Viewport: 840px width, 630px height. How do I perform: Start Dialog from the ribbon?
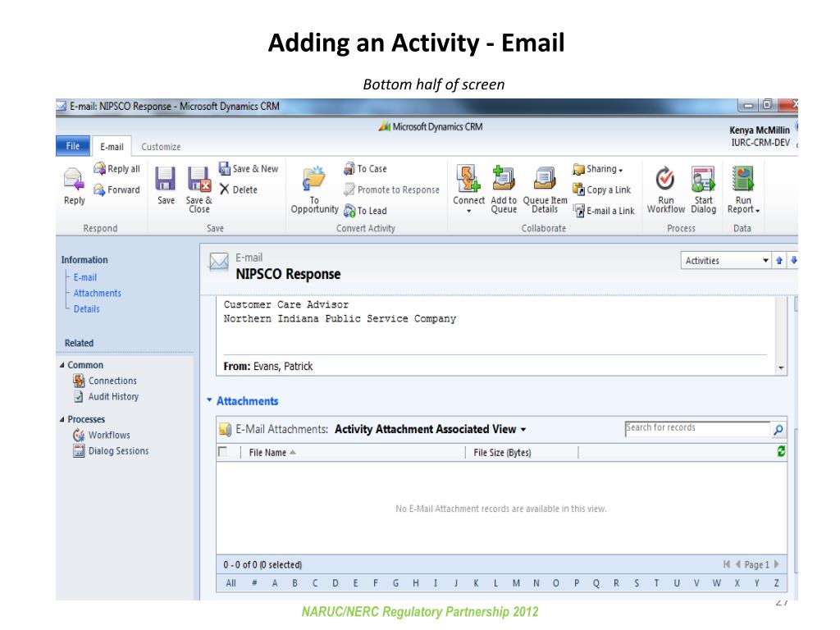coord(703,189)
